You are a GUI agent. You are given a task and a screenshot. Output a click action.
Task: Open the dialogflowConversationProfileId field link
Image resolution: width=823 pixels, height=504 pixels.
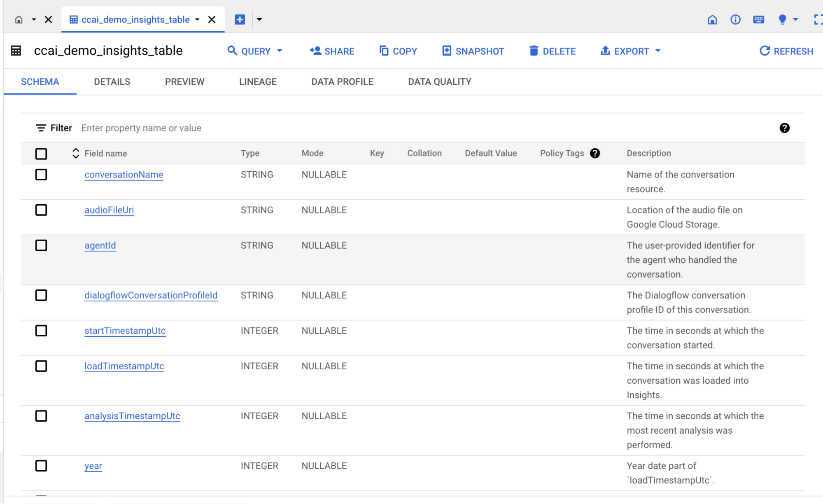[x=151, y=295]
